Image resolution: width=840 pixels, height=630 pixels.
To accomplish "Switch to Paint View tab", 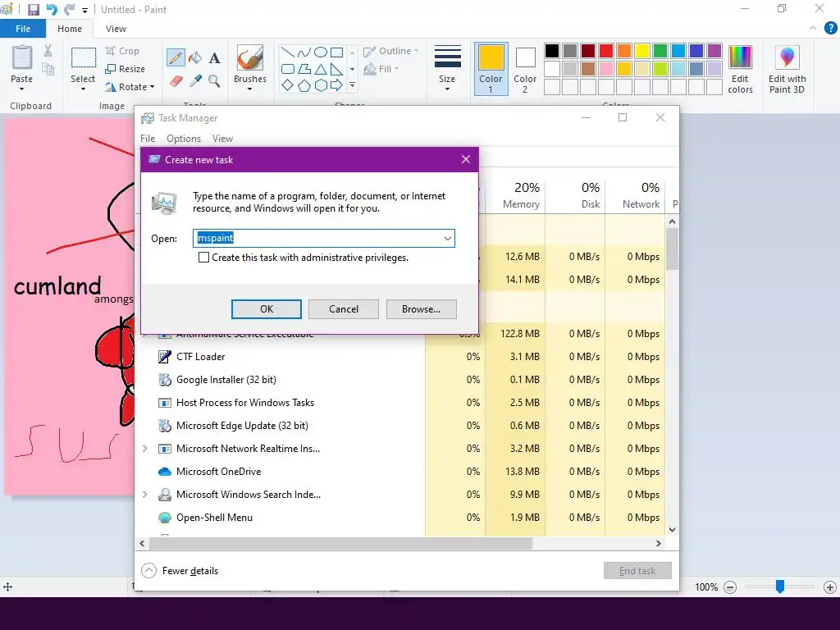I will pos(116,29).
